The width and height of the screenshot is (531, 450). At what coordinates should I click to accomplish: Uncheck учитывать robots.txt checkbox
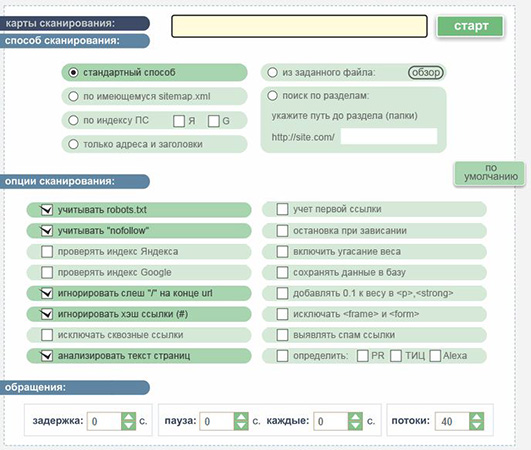[47, 210]
